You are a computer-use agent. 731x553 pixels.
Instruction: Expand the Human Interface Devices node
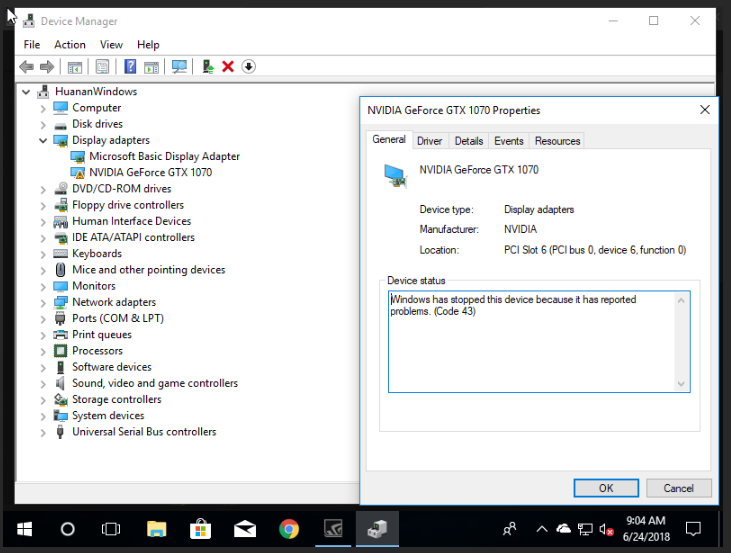[x=43, y=222]
